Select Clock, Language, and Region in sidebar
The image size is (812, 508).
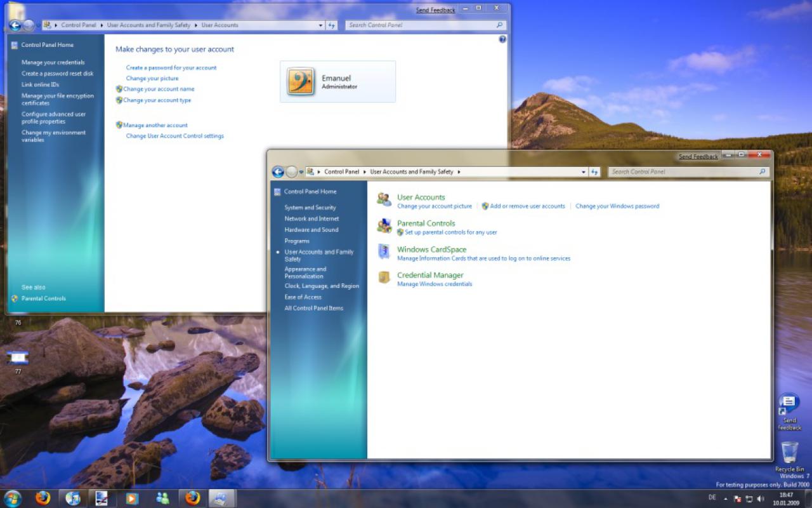(x=322, y=286)
